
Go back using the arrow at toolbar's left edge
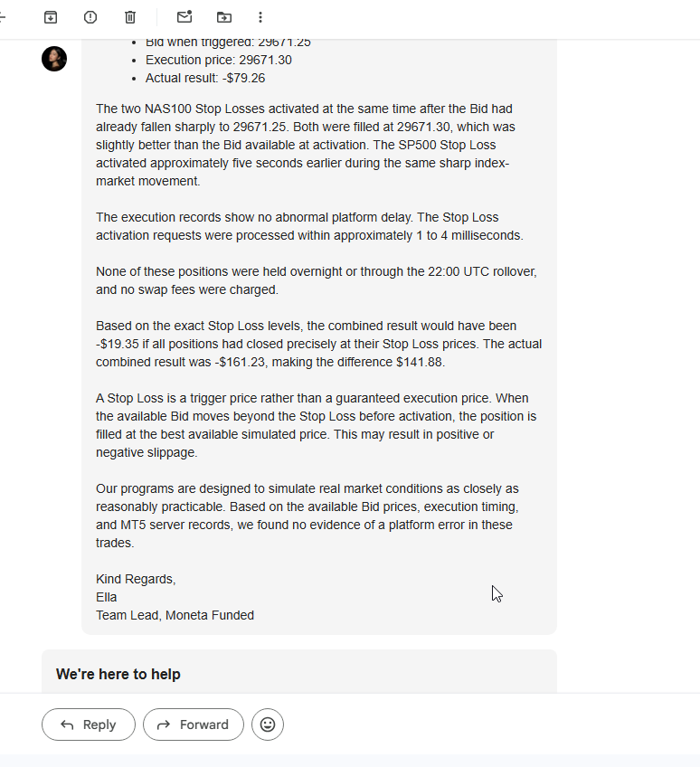(x=3, y=17)
